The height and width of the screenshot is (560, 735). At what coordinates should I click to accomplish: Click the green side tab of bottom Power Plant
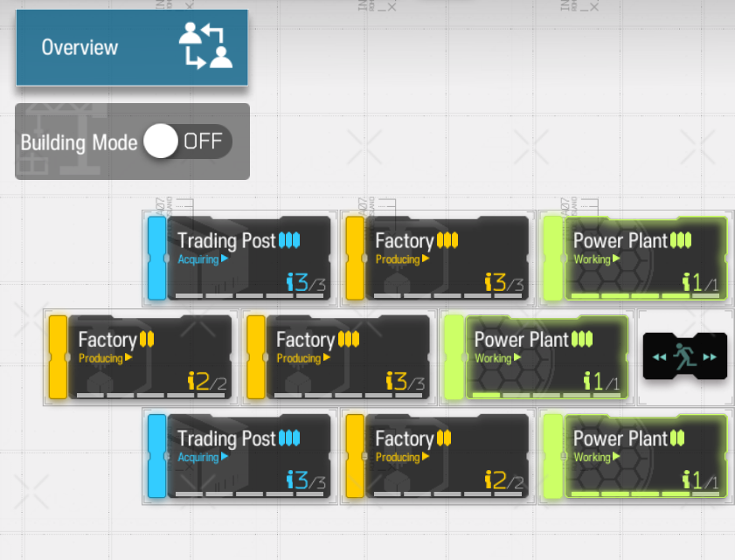pos(553,456)
